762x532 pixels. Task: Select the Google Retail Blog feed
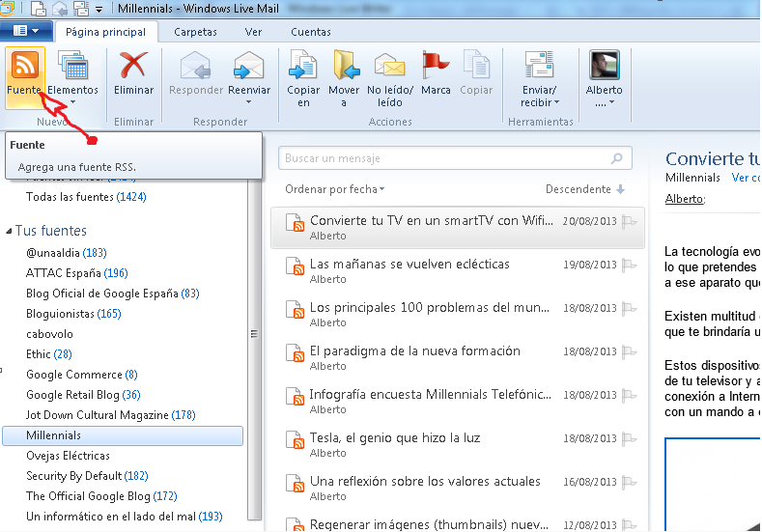click(83, 395)
